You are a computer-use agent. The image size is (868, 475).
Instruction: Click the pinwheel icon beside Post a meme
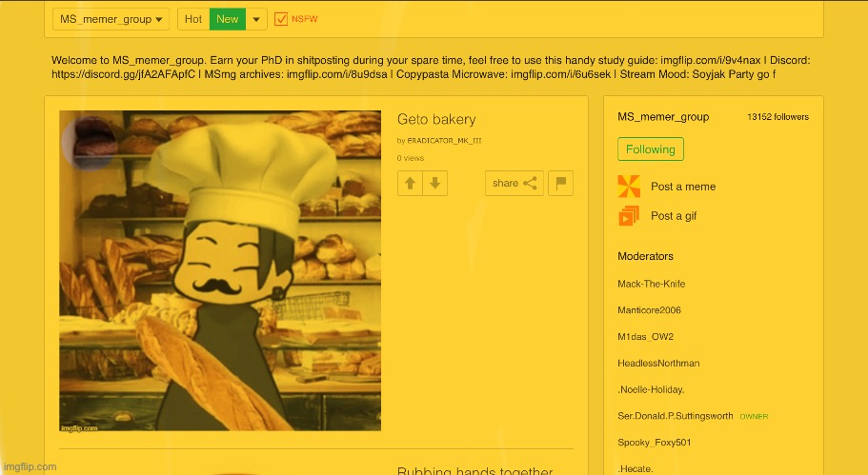629,187
